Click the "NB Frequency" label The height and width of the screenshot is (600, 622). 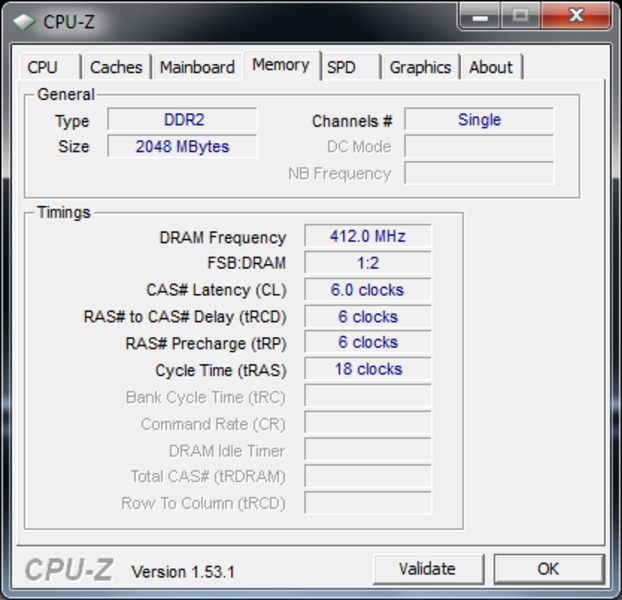tap(340, 174)
